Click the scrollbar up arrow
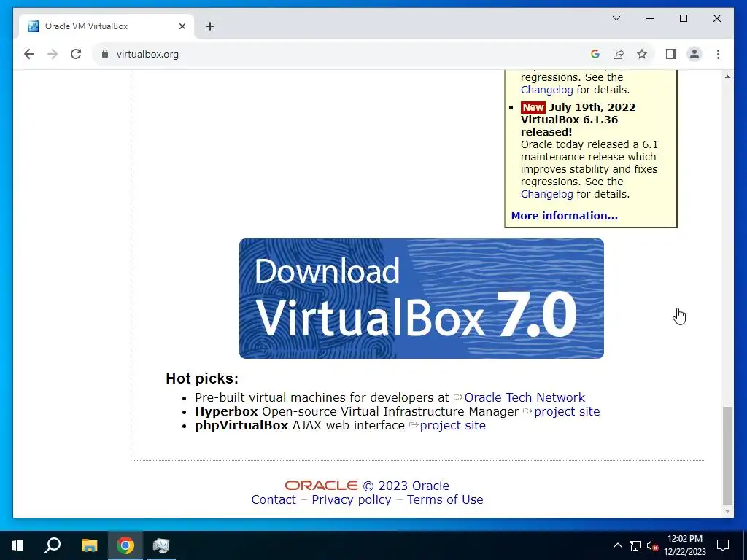This screenshot has height=560, width=747. pyautogui.click(x=727, y=77)
